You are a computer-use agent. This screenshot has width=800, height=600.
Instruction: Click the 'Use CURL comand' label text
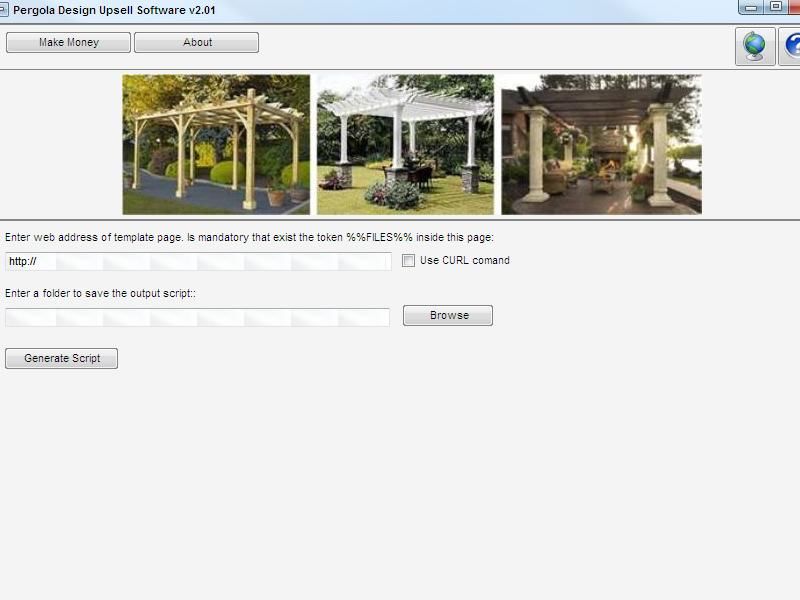[x=465, y=260]
